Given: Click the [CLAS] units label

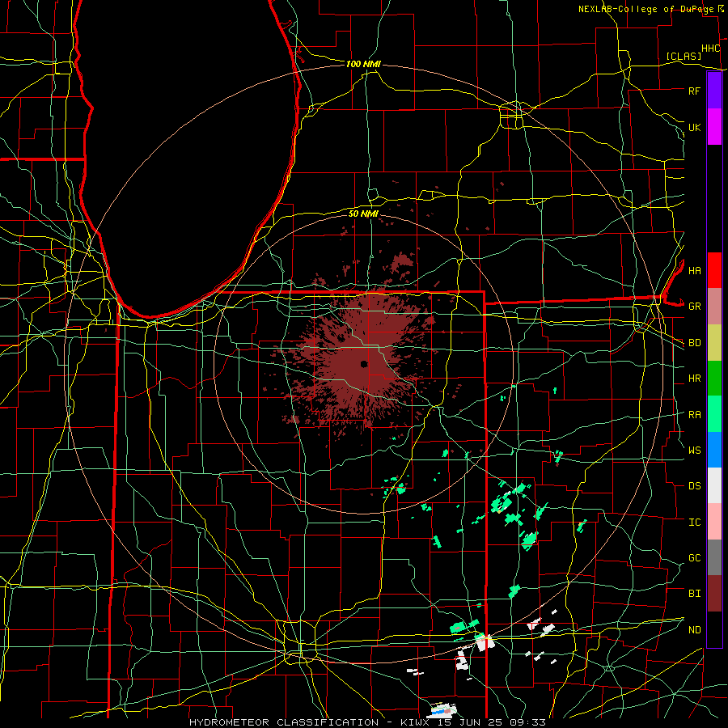Looking at the screenshot, I should (684, 56).
